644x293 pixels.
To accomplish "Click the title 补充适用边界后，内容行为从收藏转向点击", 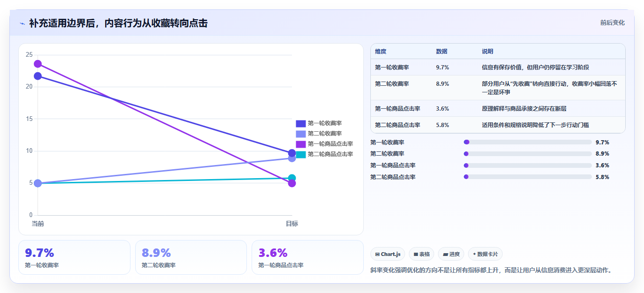I will (118, 23).
